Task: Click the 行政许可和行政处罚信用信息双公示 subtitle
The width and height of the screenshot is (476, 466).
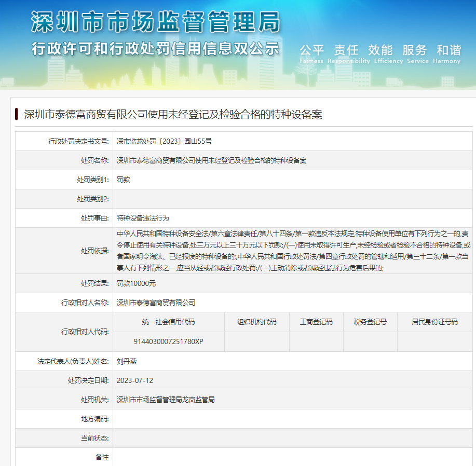Action: (156, 49)
